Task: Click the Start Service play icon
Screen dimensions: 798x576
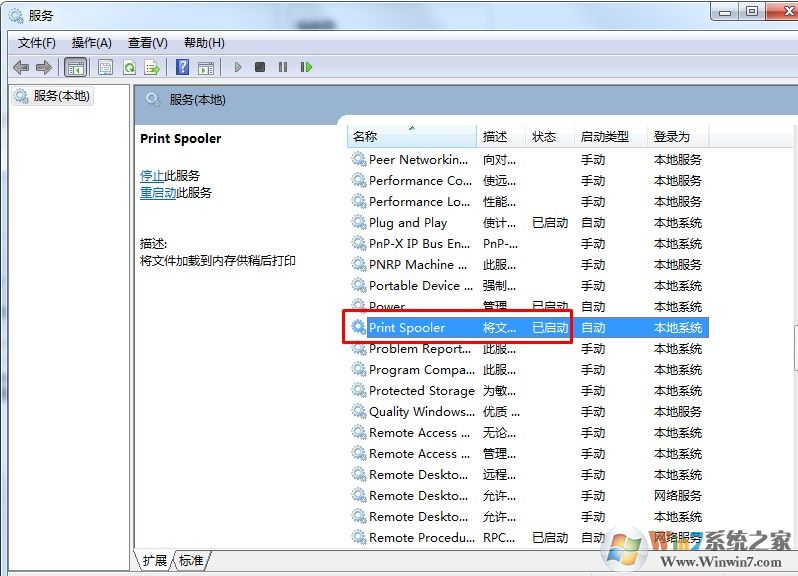Action: click(x=238, y=67)
